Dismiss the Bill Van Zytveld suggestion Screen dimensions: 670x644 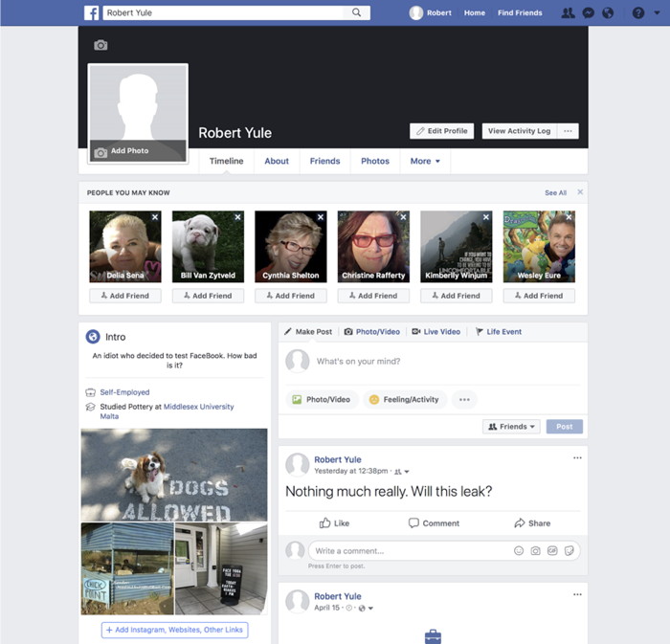pos(237,217)
